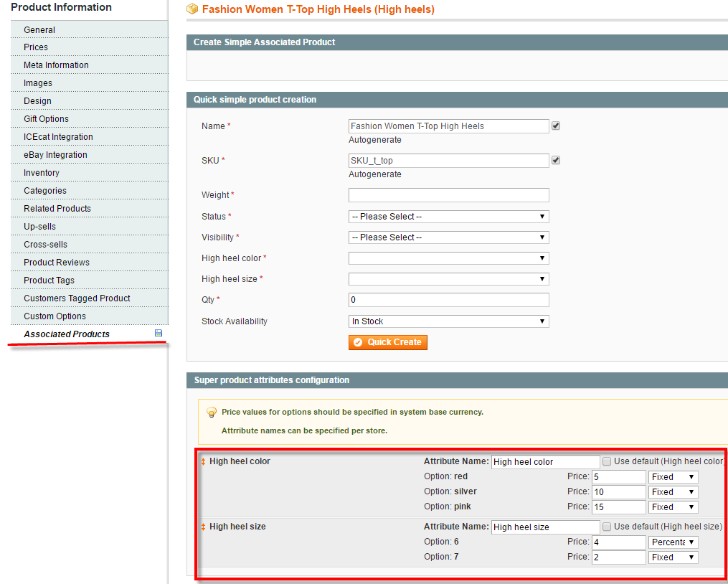Click the tip icon in the price notice box
728x584 pixels.
click(x=212, y=413)
